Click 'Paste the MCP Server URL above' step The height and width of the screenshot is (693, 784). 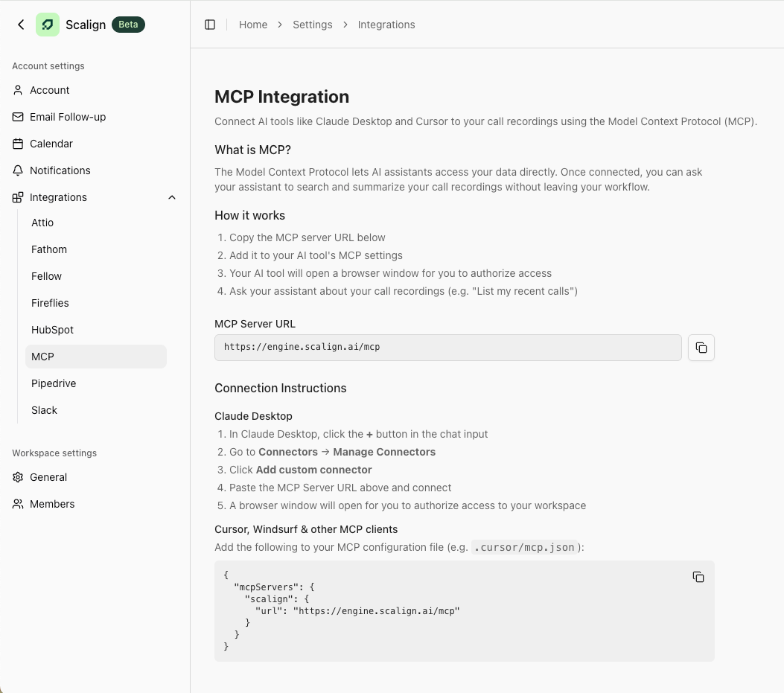pyautogui.click(x=340, y=488)
